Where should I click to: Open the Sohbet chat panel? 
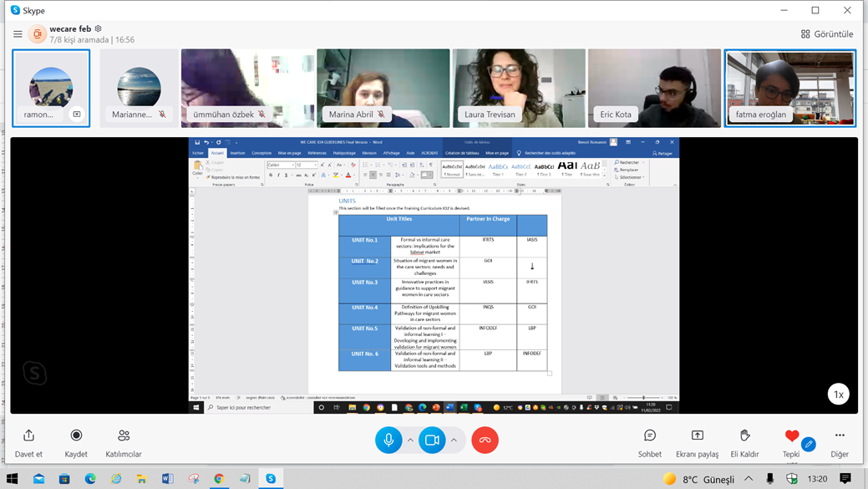pyautogui.click(x=649, y=436)
